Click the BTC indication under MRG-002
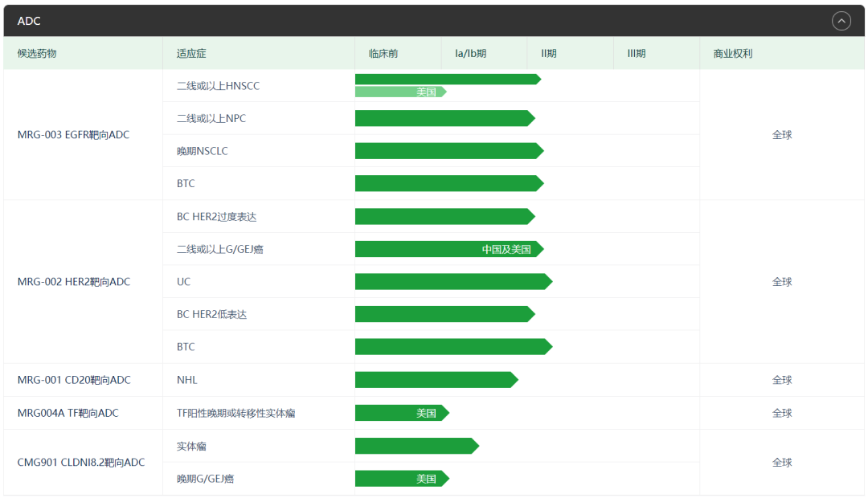This screenshot has height=498, width=868. pyautogui.click(x=186, y=347)
